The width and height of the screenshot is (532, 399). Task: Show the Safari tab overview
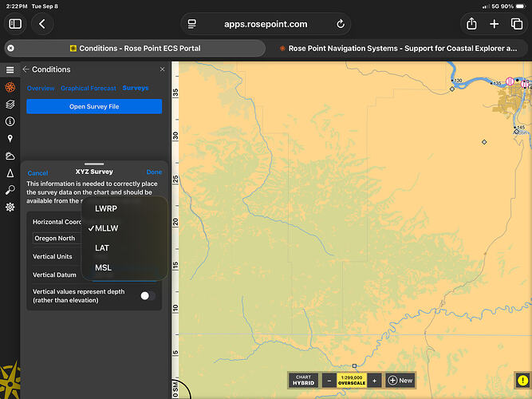pyautogui.click(x=517, y=24)
